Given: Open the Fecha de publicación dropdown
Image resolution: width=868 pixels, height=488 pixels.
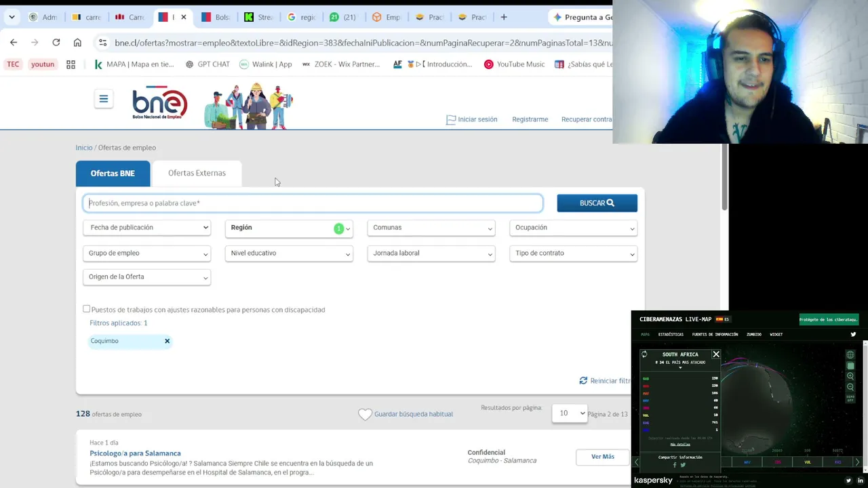Looking at the screenshot, I should 147,228.
